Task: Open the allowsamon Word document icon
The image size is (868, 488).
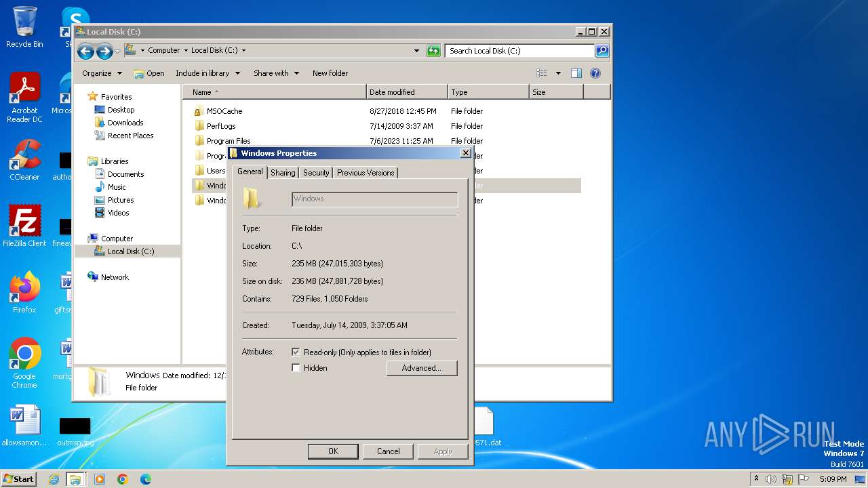Action: [24, 426]
